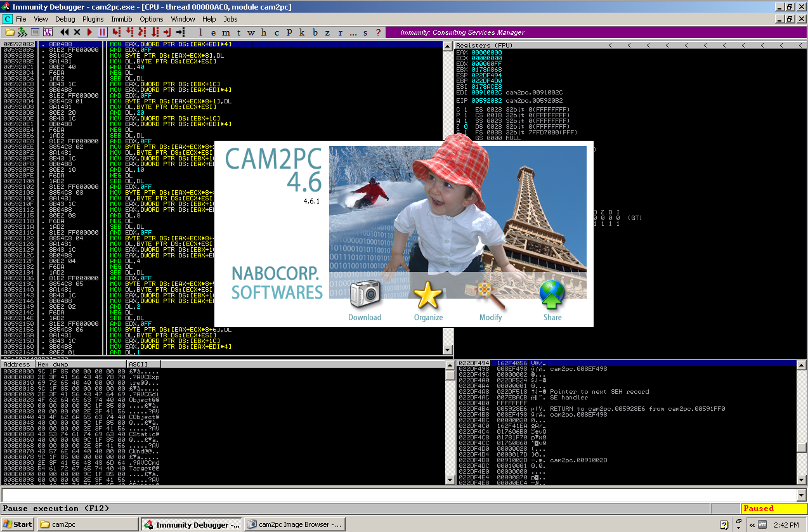808x532 pixels.
Task: Open the Debug menu
Action: point(65,19)
